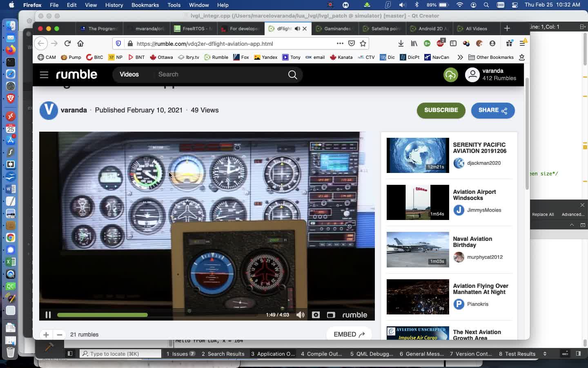This screenshot has height=368, width=588.
Task: Click Replace All in Qt Creator
Action: pyautogui.click(x=543, y=214)
